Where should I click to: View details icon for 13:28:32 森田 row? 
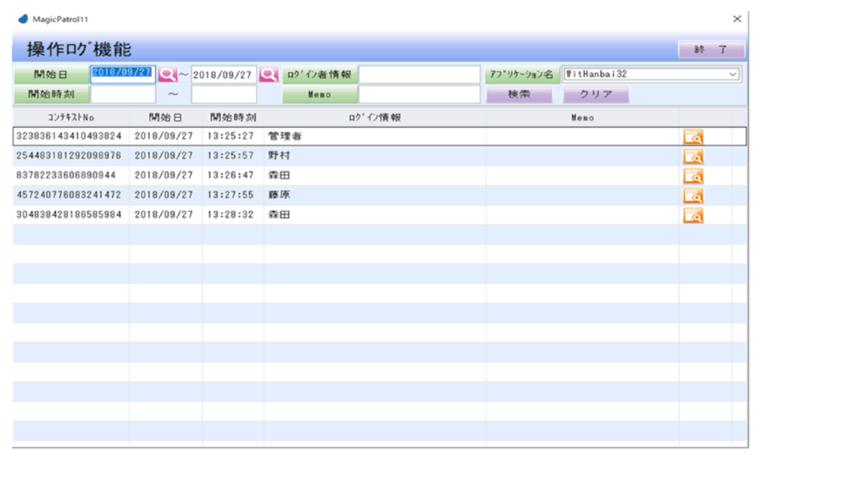pos(693,215)
